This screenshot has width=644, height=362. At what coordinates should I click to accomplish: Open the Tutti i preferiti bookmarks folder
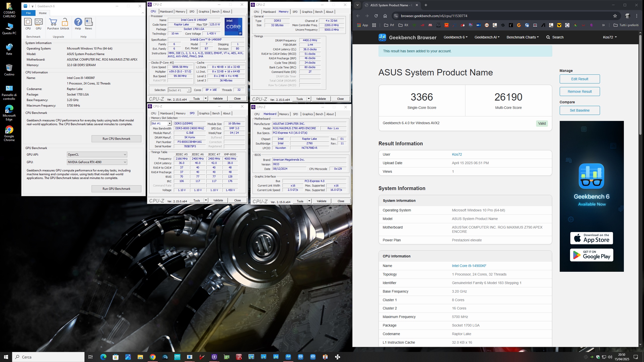point(626,25)
